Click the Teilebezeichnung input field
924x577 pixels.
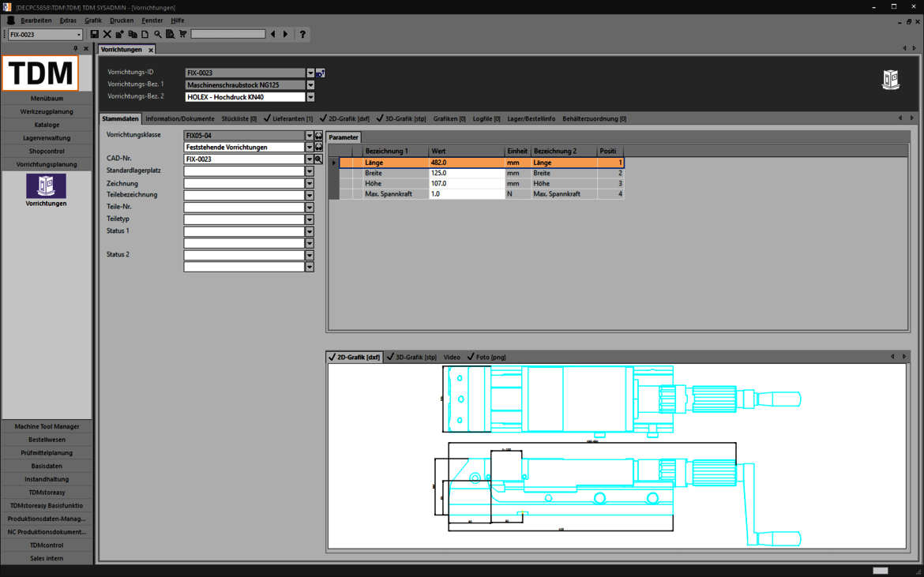click(244, 196)
